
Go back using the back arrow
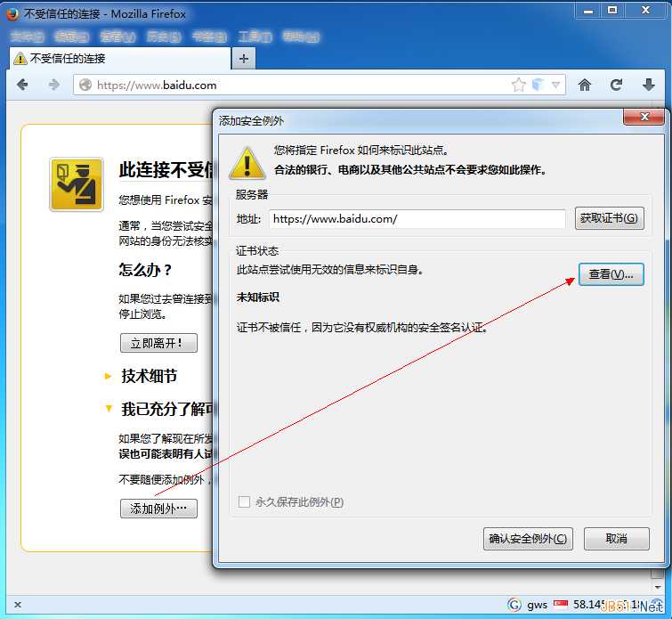coord(22,85)
